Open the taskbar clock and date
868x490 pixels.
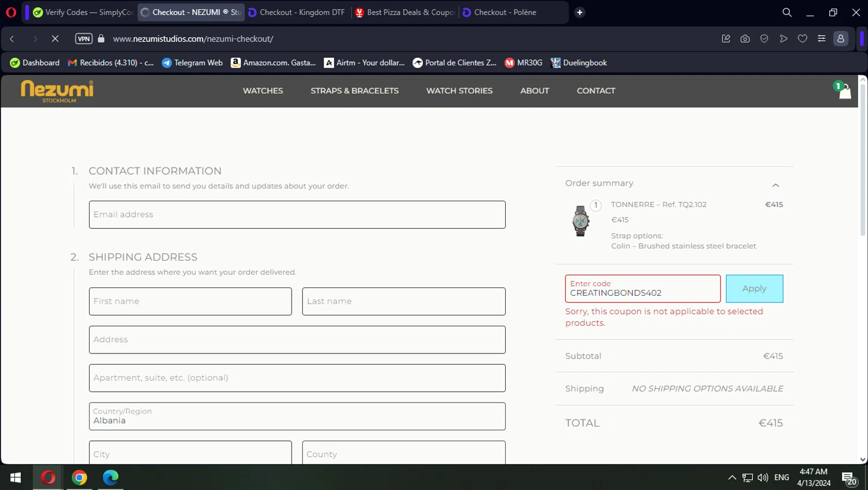814,477
